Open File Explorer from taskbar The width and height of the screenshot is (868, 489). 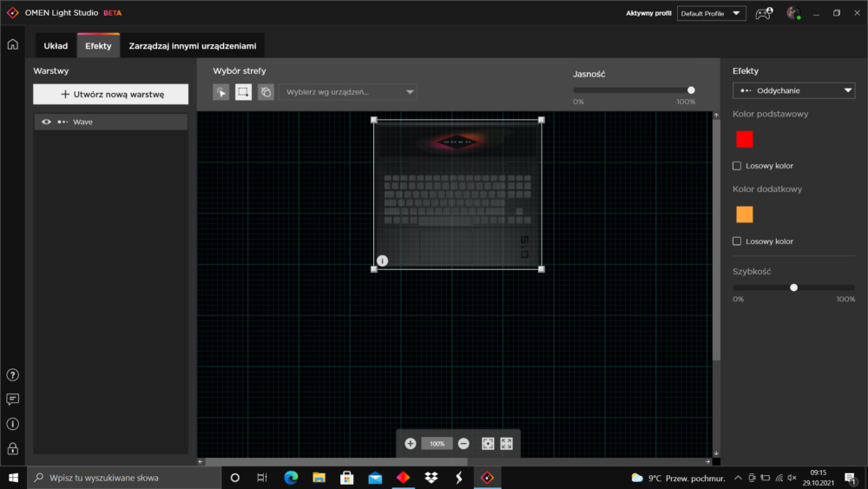click(319, 478)
